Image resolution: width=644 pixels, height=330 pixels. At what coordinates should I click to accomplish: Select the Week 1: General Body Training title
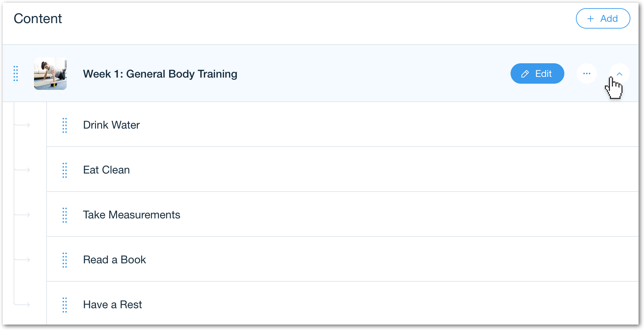(160, 74)
